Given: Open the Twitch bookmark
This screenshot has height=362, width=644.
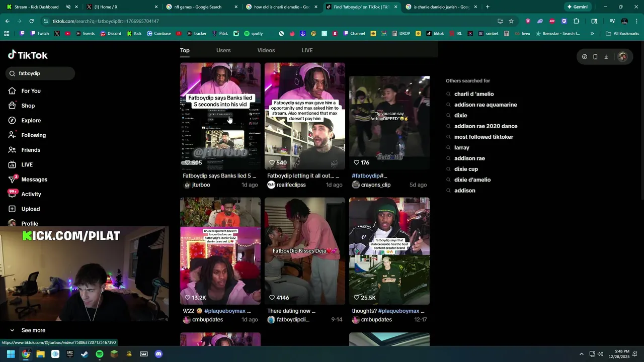Looking at the screenshot, I should (x=40, y=34).
